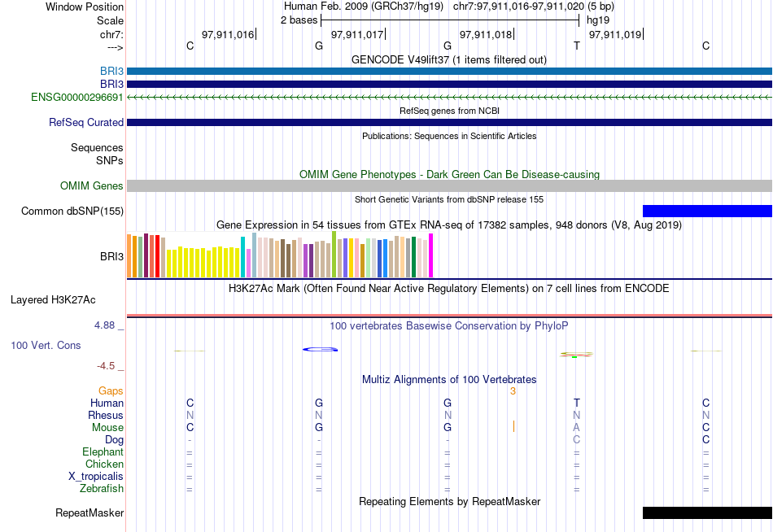Click the gray OMIM Genes bar
The image size is (773, 532).
[450, 186]
